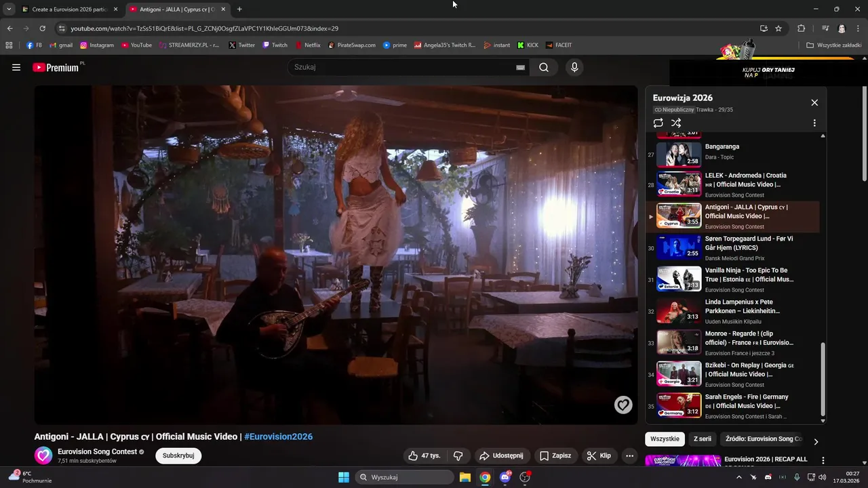Subscribe with the Subskrybuj button
868x488 pixels.
tap(178, 455)
